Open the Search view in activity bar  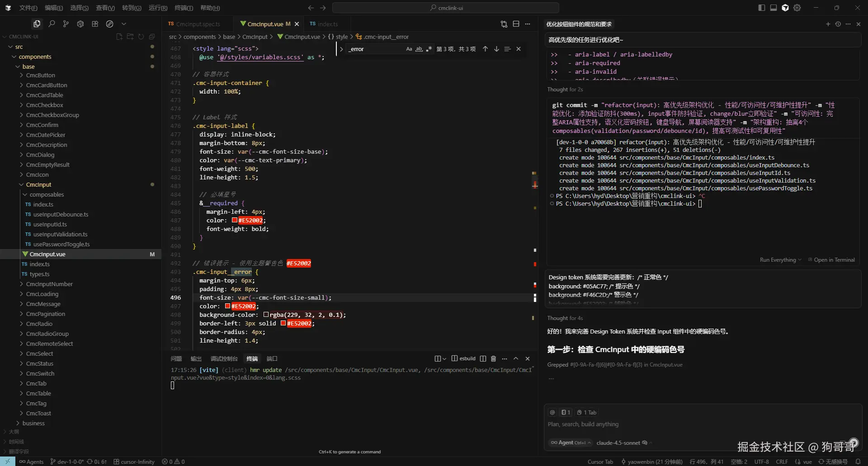52,24
